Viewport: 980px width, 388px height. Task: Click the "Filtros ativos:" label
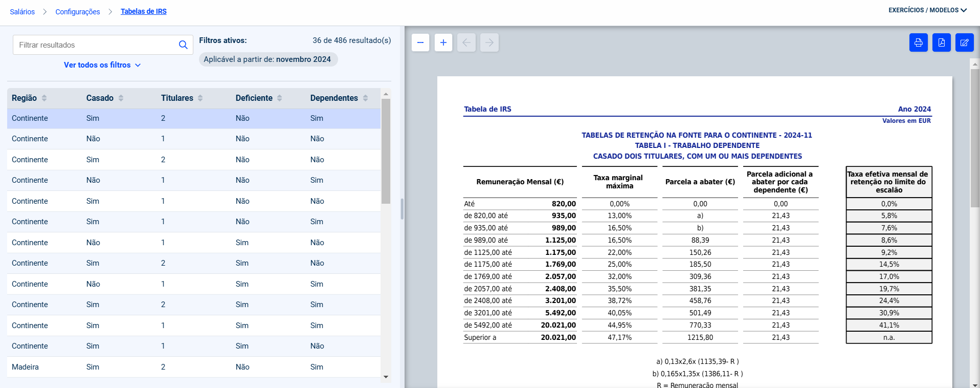point(223,40)
